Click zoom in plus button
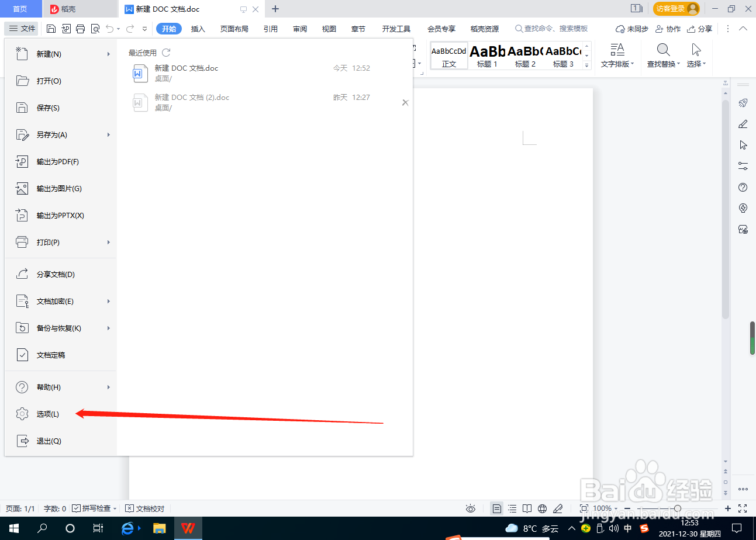 tap(728, 508)
